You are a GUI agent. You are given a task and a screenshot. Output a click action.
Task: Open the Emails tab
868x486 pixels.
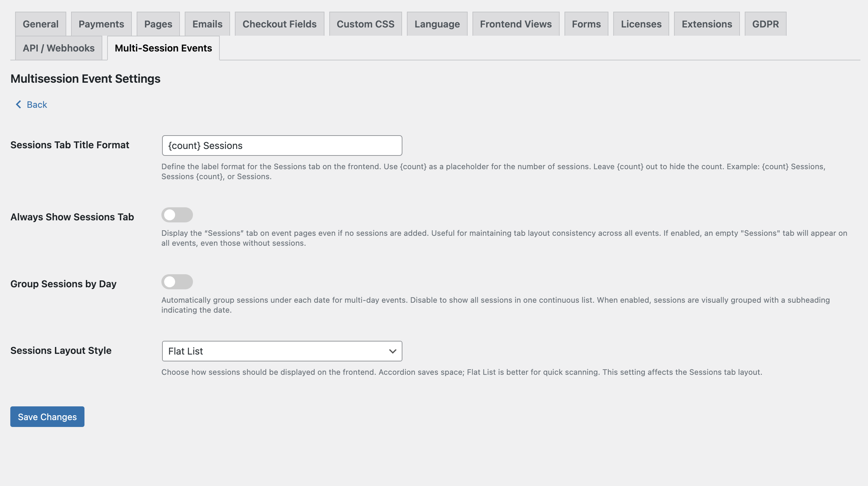pos(207,24)
